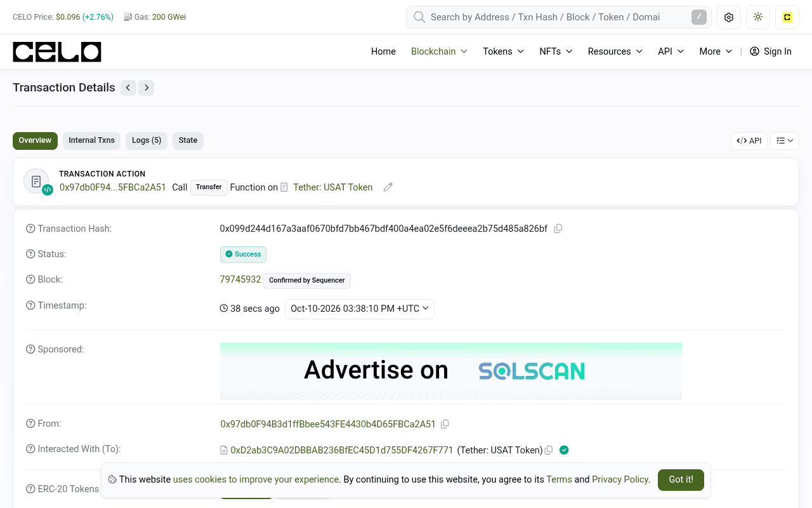812x508 pixels.
Task: Click the help icon next to Sponsored
Action: [x=30, y=349]
